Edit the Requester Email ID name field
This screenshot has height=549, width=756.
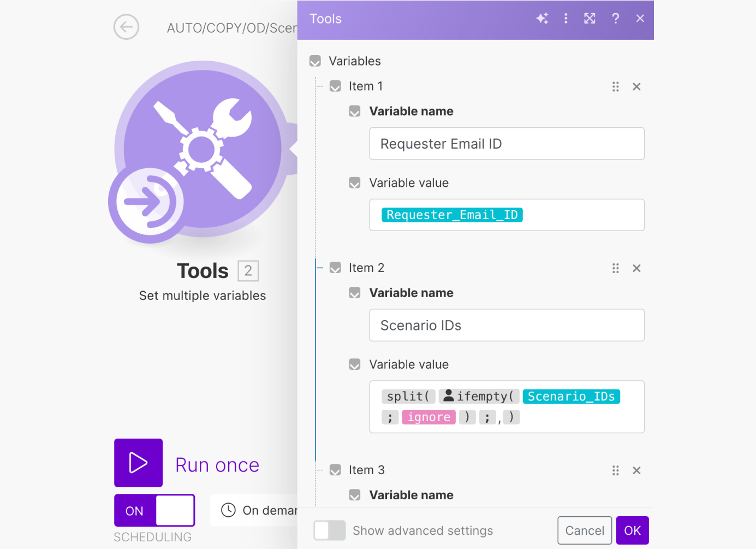[506, 144]
